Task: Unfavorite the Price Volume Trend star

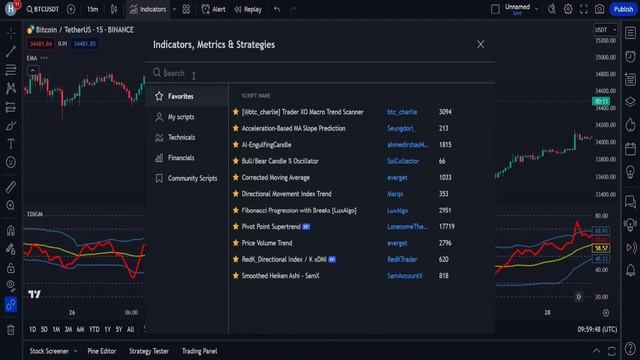Action: [x=236, y=243]
